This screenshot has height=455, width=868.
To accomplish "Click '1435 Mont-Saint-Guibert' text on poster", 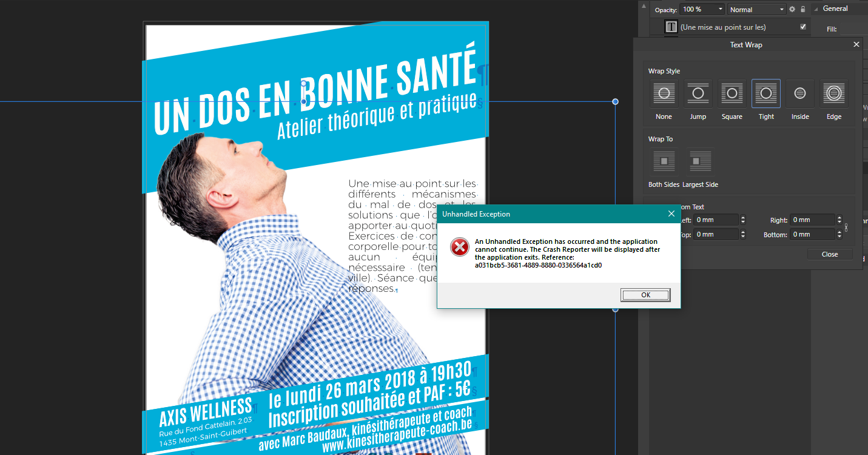I will (x=203, y=437).
